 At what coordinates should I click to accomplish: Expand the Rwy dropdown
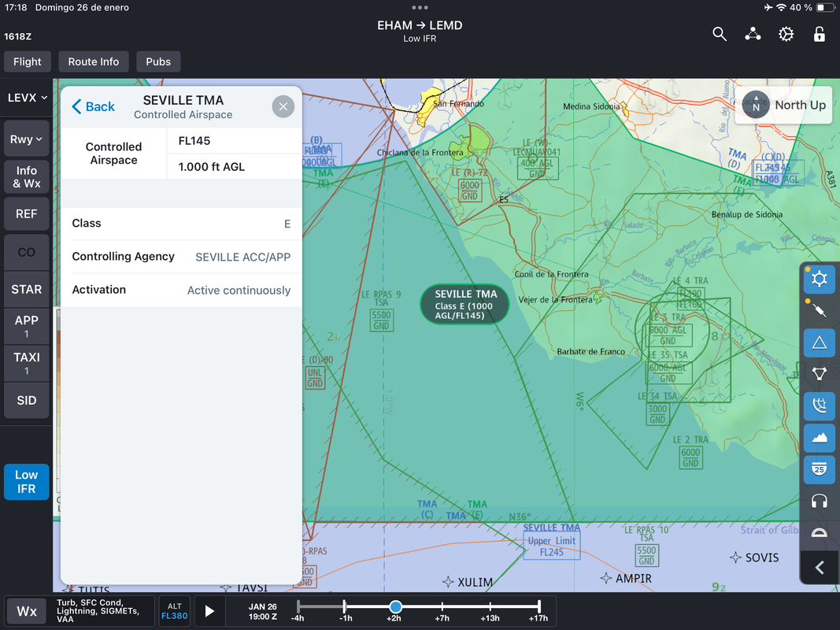click(26, 139)
